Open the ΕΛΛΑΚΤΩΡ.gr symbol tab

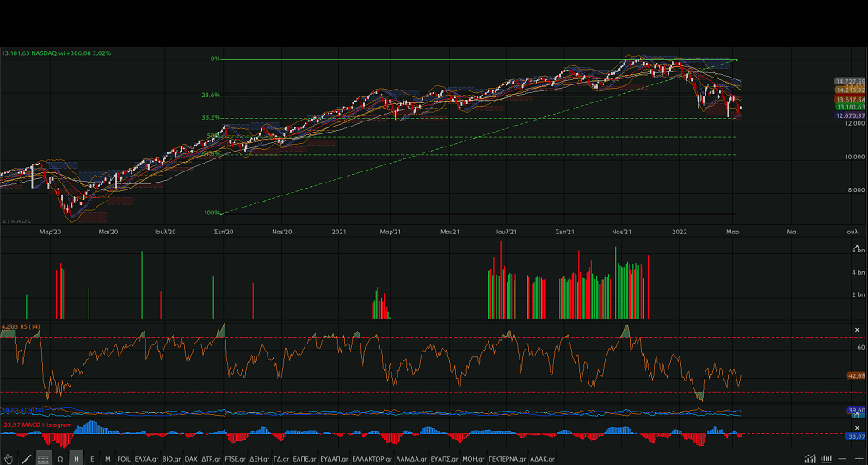pos(372,459)
